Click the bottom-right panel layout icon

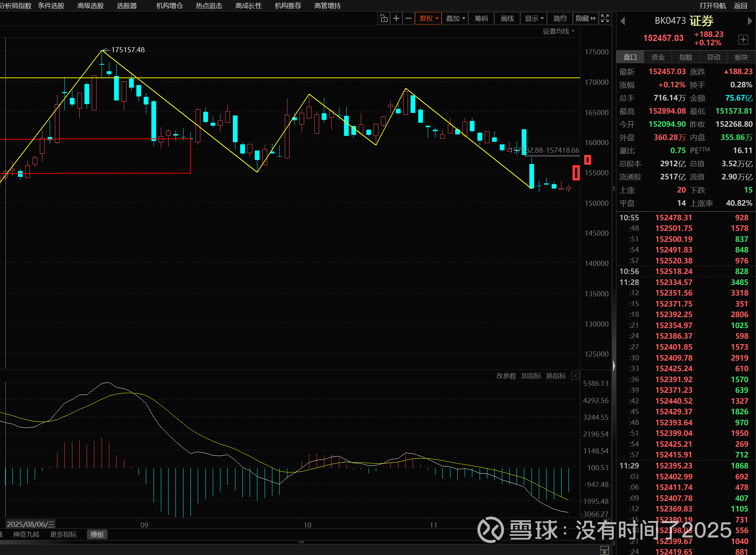(605, 550)
